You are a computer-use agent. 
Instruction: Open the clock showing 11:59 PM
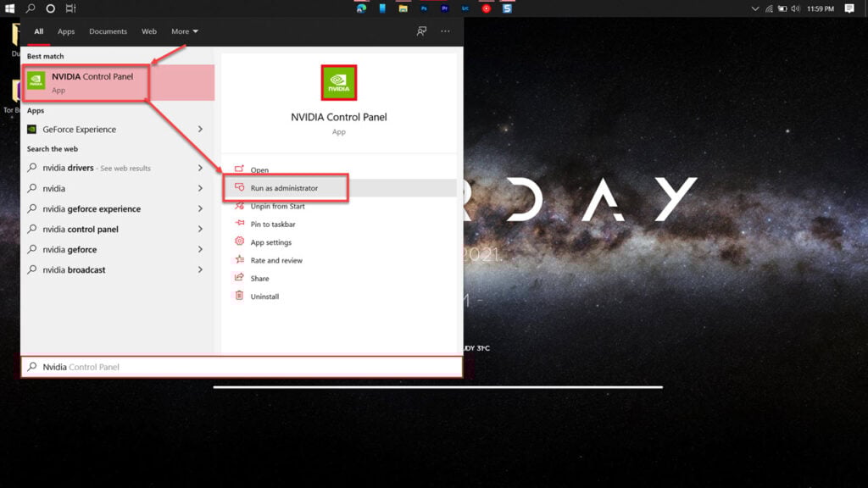pyautogui.click(x=821, y=8)
